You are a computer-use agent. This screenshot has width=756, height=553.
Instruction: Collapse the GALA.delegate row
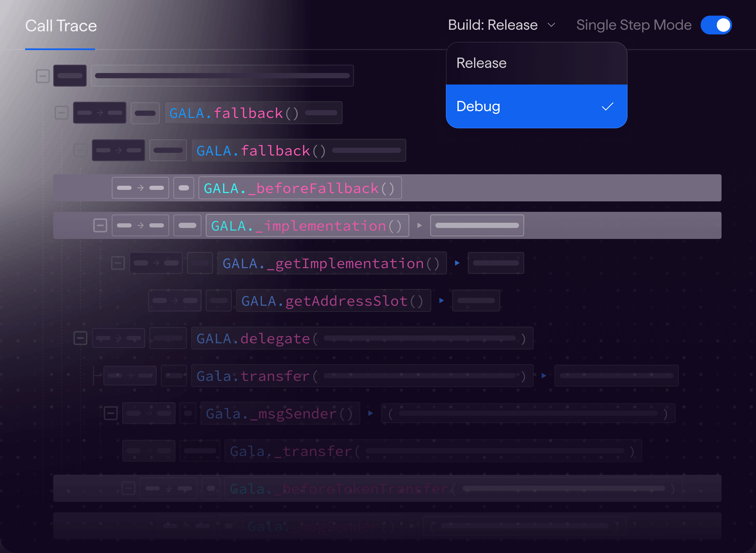tap(80, 338)
